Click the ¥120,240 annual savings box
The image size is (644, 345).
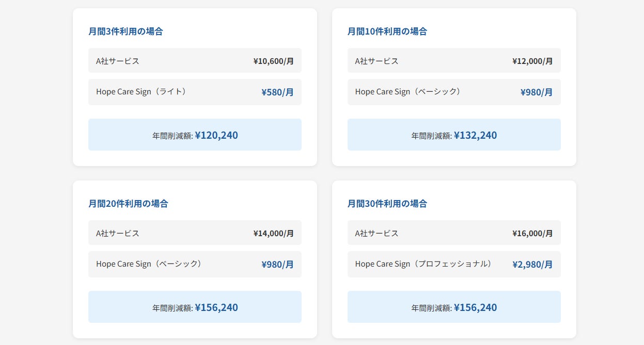click(x=195, y=135)
